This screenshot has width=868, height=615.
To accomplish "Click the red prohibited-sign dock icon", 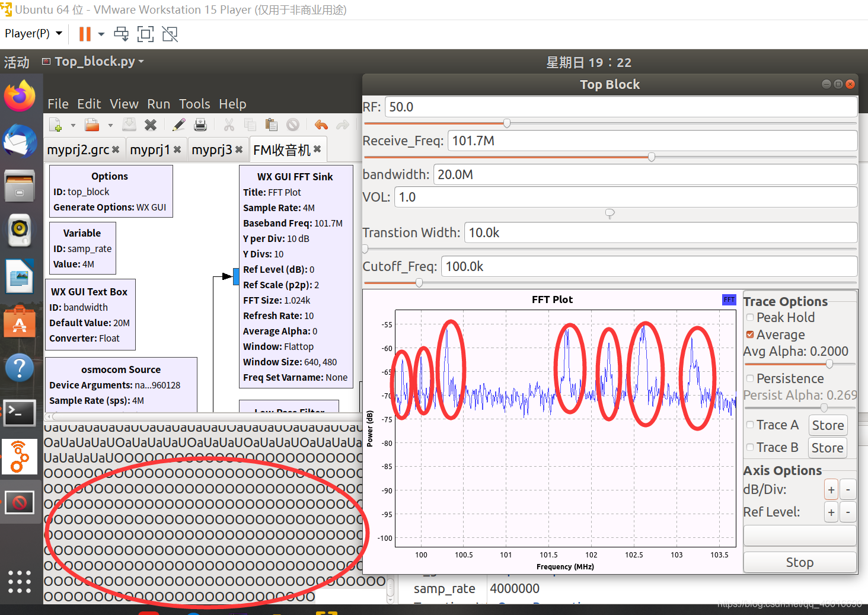I will pos(20,503).
